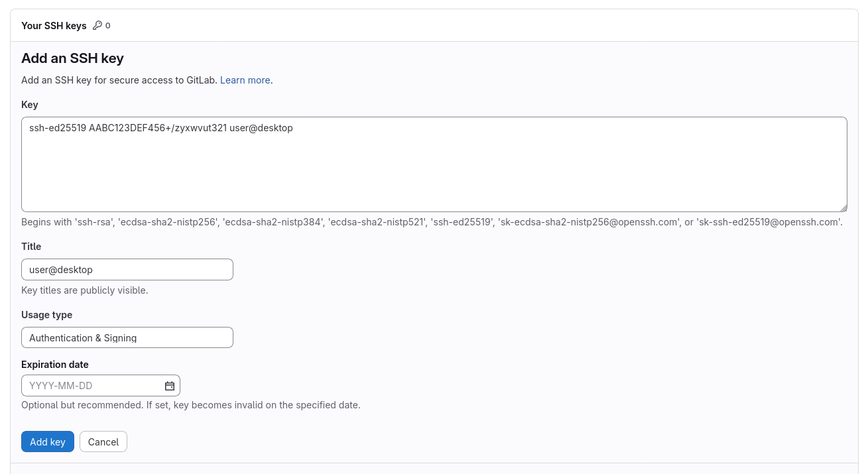Open the calendar picker in Expiration date field
868x474 pixels.
170,385
